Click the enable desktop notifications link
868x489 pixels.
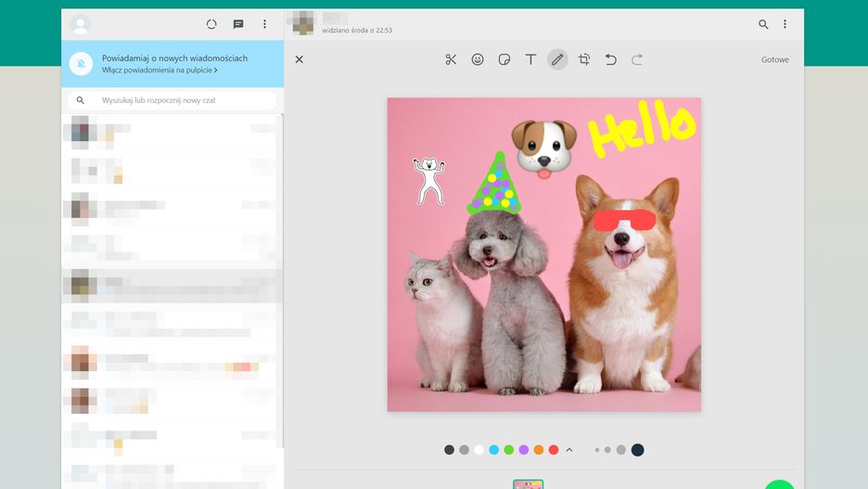coord(160,71)
